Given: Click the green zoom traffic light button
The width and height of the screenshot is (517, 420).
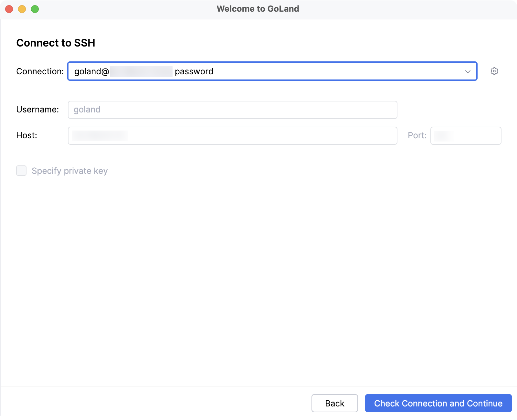Looking at the screenshot, I should coord(34,9).
